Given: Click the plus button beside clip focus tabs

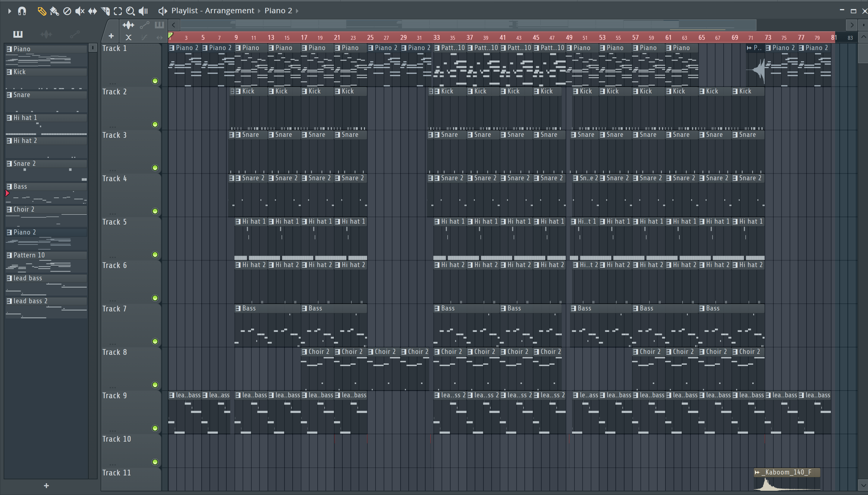Looking at the screenshot, I should (x=111, y=36).
